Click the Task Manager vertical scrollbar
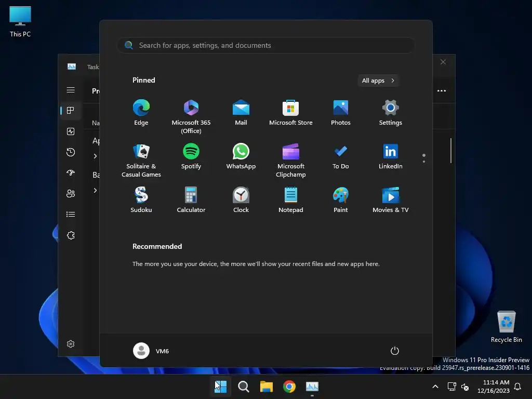Image resolution: width=532 pixels, height=399 pixels. (451, 151)
